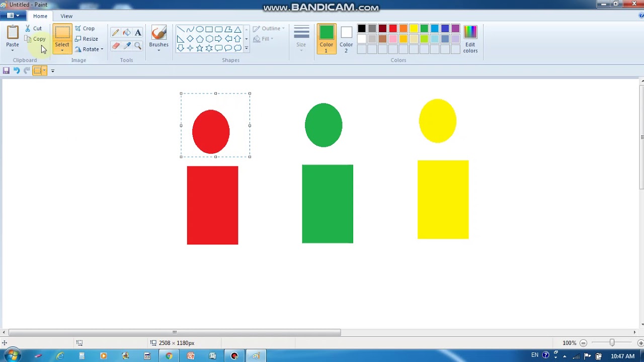The height and width of the screenshot is (362, 644).
Task: Expand the Shapes gallery more arrow
Action: click(246, 48)
